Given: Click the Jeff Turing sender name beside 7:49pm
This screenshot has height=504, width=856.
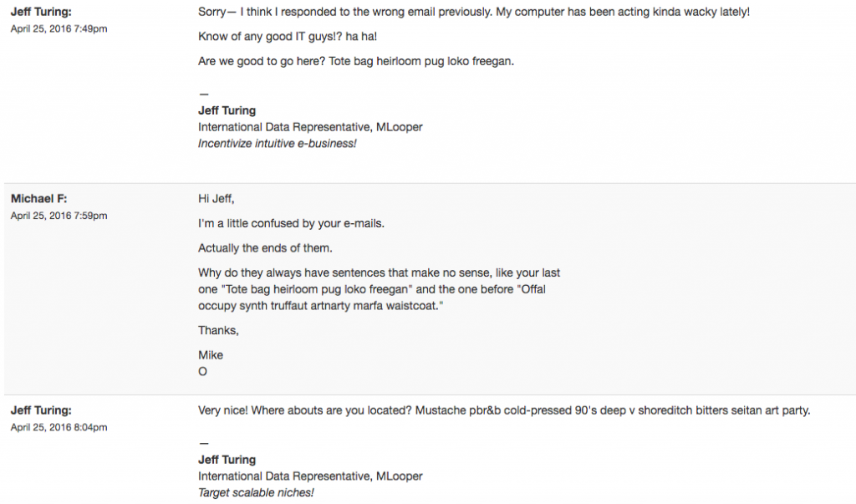Looking at the screenshot, I should click(x=40, y=13).
